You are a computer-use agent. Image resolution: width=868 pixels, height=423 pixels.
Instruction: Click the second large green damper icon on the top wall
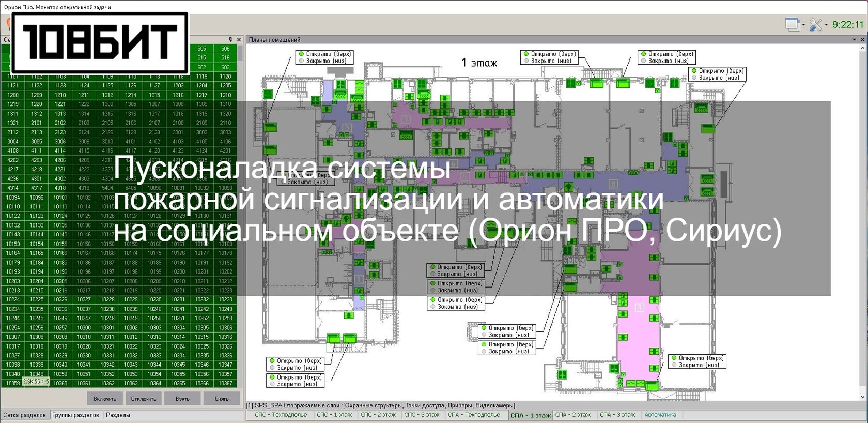pyautogui.click(x=623, y=83)
